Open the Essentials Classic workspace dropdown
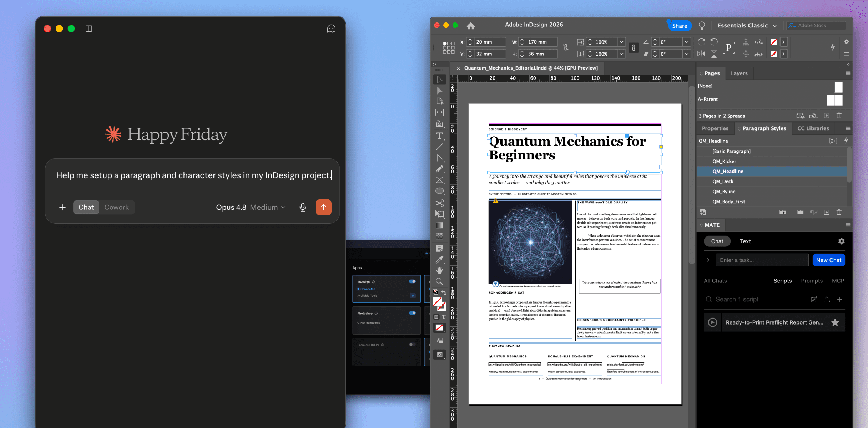Screen dimensions: 868x428 tap(747, 26)
